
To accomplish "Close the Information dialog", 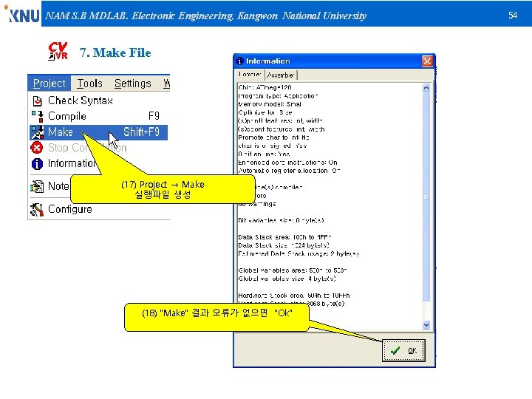I will point(427,61).
